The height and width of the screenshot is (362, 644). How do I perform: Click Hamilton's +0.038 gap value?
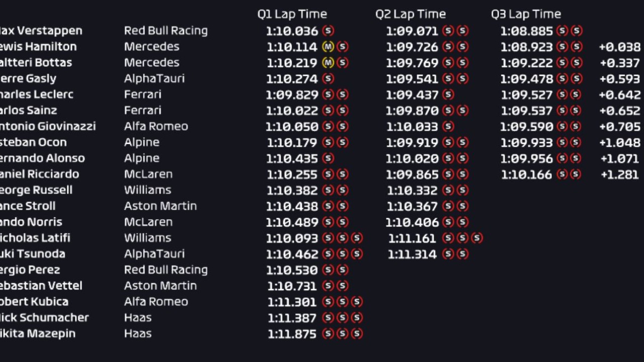click(619, 47)
